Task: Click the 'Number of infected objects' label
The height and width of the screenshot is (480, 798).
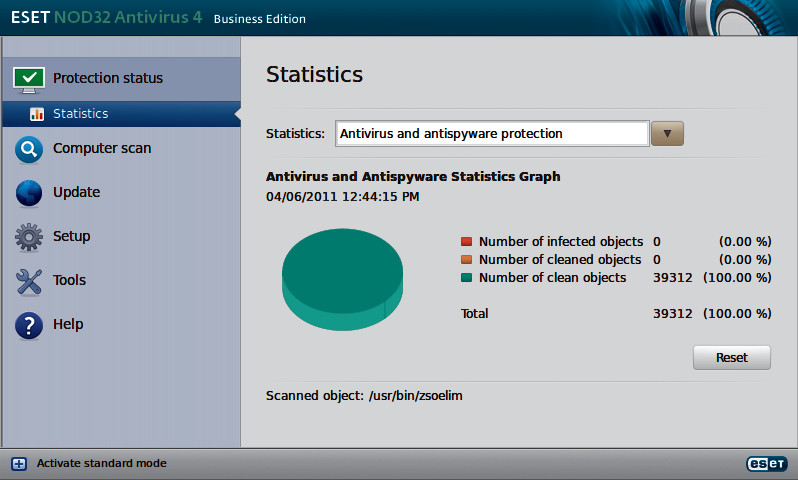Action: point(561,241)
